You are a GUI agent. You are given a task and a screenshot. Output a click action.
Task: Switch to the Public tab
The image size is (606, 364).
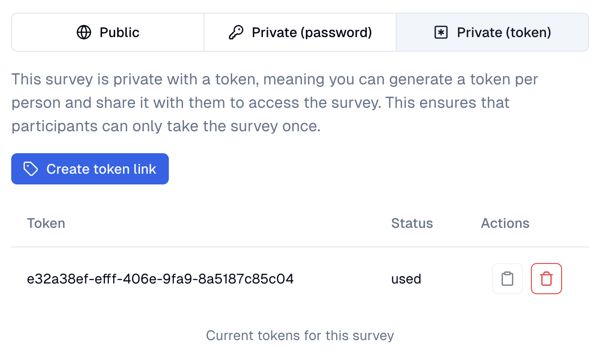(x=108, y=33)
